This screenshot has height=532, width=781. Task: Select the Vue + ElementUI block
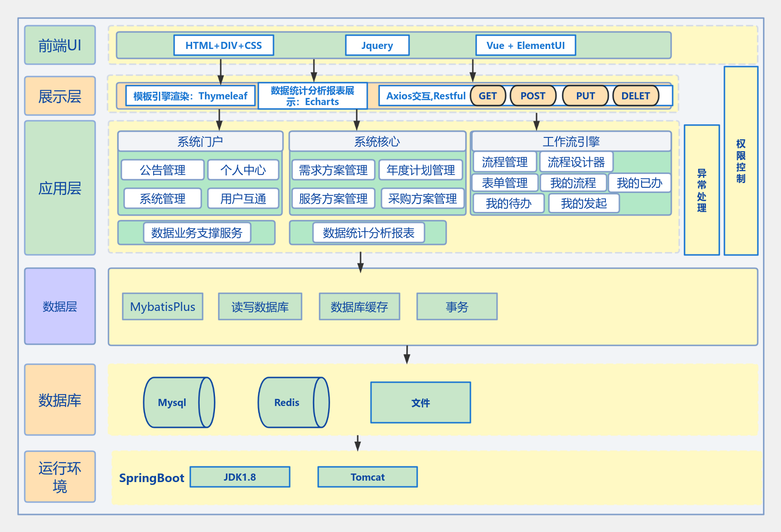point(525,45)
